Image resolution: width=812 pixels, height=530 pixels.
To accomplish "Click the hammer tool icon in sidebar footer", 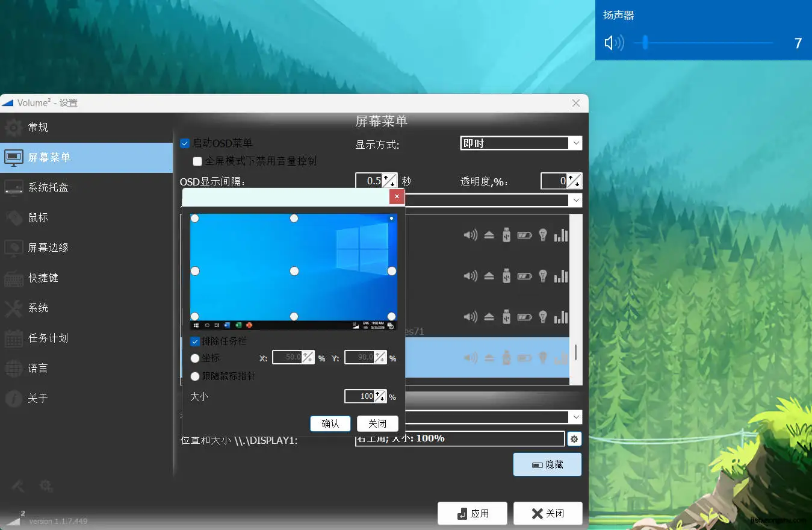I will click(18, 485).
